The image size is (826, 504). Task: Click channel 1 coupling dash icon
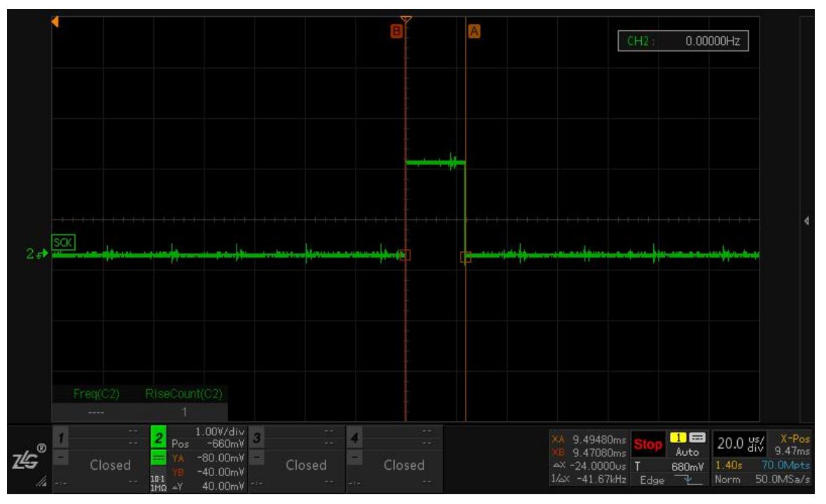(61, 457)
